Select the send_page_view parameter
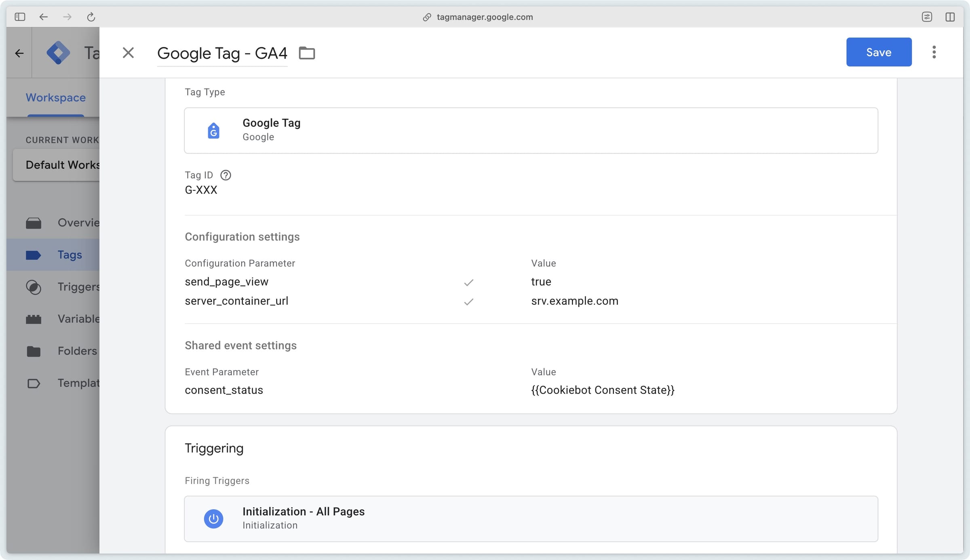Viewport: 970px width, 560px height. point(226,282)
